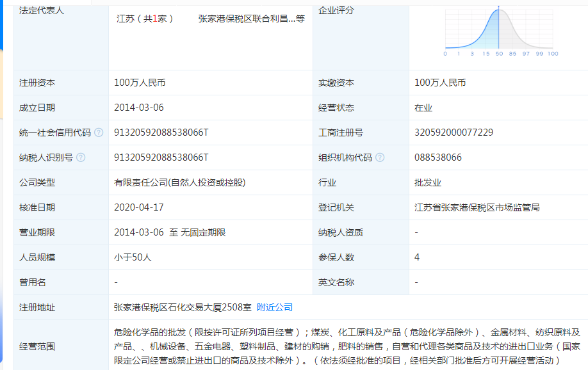Click the 英文名称 label
588x370 pixels.
pyautogui.click(x=336, y=282)
